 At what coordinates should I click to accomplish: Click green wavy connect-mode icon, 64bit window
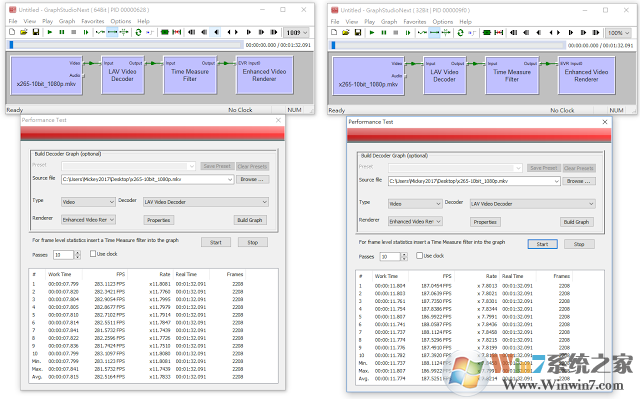point(100,32)
